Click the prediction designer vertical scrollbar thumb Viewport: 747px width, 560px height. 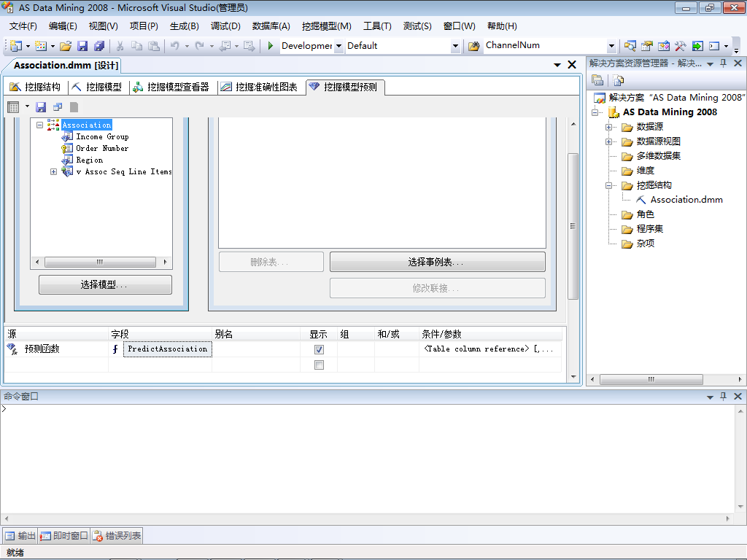(573, 226)
